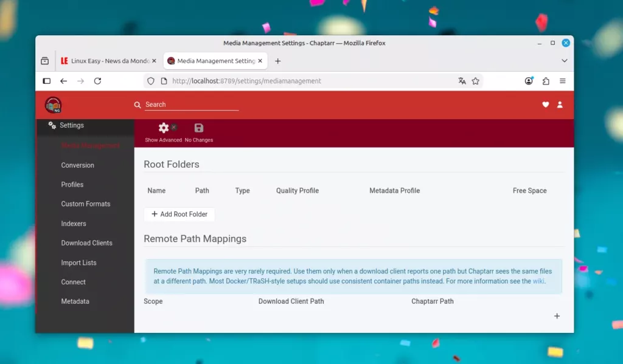This screenshot has height=364, width=623.
Task: Open Import Lists settings
Action: point(78,263)
